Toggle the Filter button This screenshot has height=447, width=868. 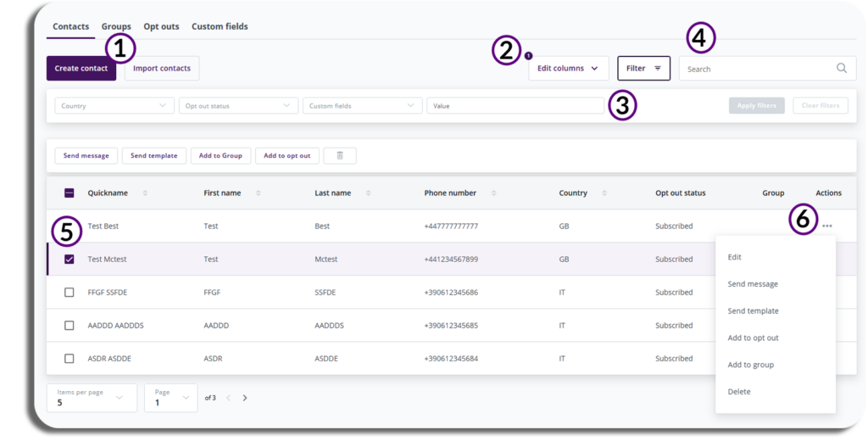644,68
